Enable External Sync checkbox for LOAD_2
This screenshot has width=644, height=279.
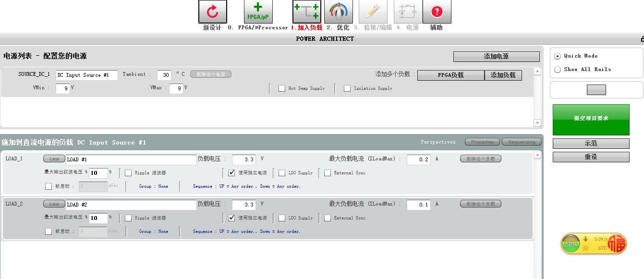click(x=328, y=218)
